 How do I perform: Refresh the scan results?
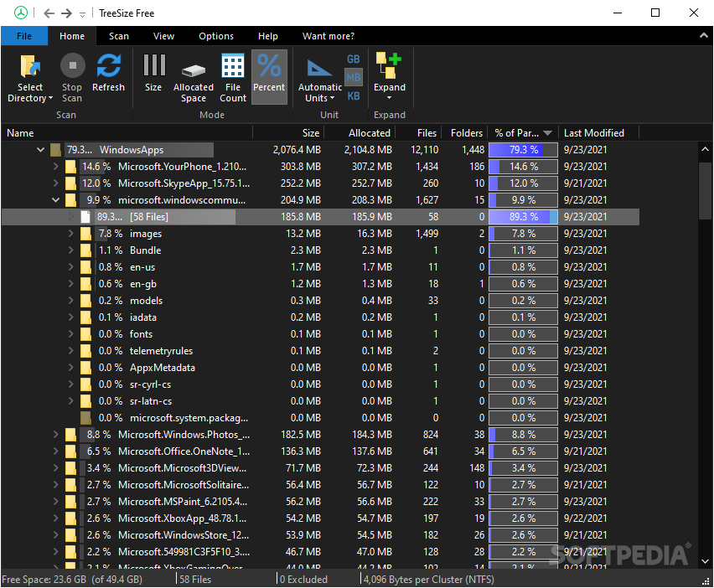pos(108,73)
